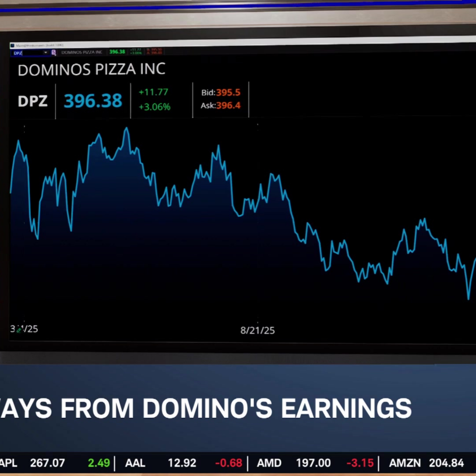
Task: Open the symbol selector dropdown arrow
Action: click(46, 53)
